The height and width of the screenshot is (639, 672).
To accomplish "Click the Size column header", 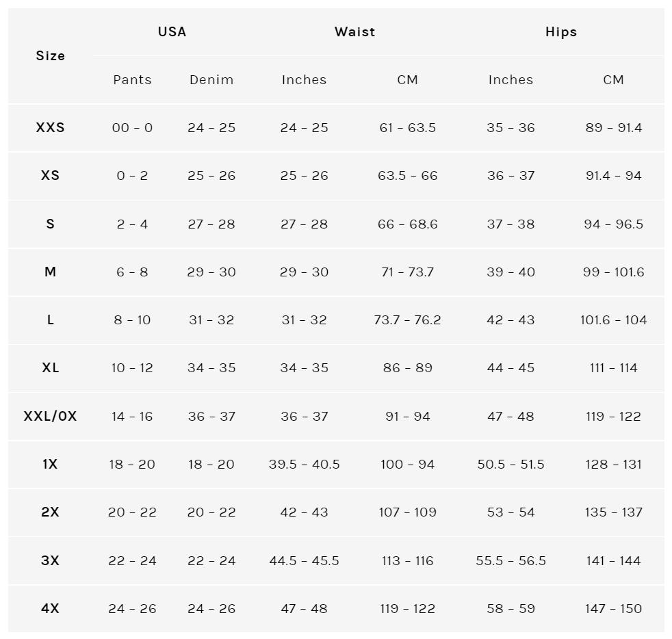I will point(50,56).
